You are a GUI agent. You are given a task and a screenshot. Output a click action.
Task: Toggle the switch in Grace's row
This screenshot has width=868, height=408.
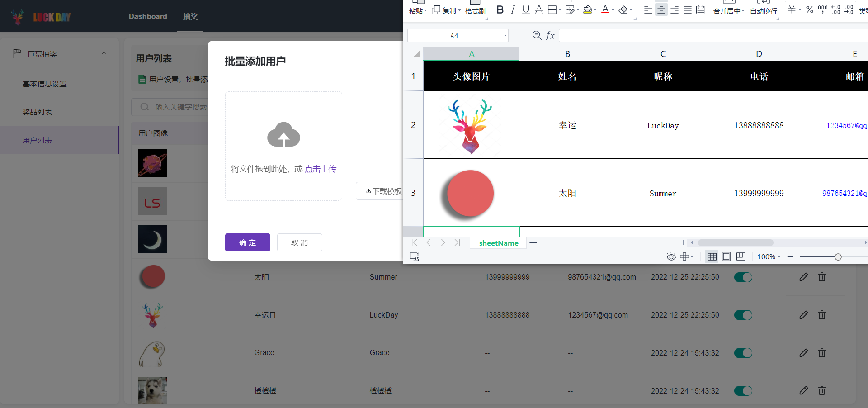pos(743,353)
